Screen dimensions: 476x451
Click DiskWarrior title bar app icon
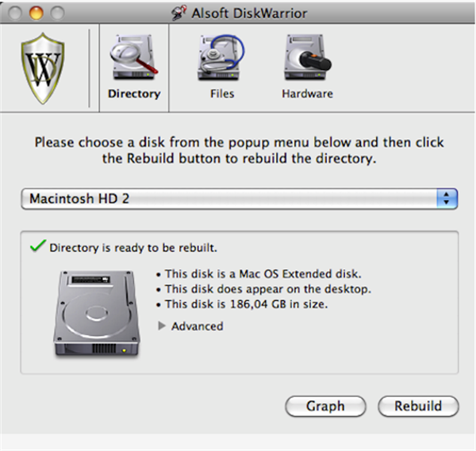178,13
